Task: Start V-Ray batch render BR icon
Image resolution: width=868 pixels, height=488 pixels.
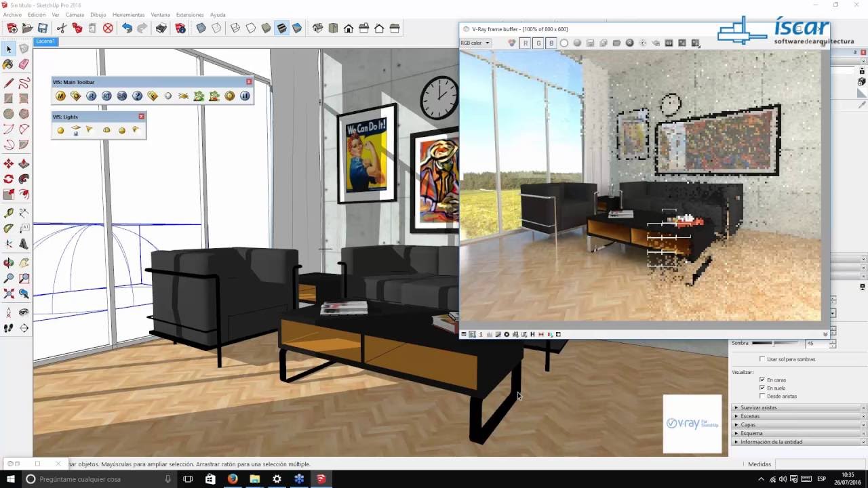Action: (x=122, y=96)
